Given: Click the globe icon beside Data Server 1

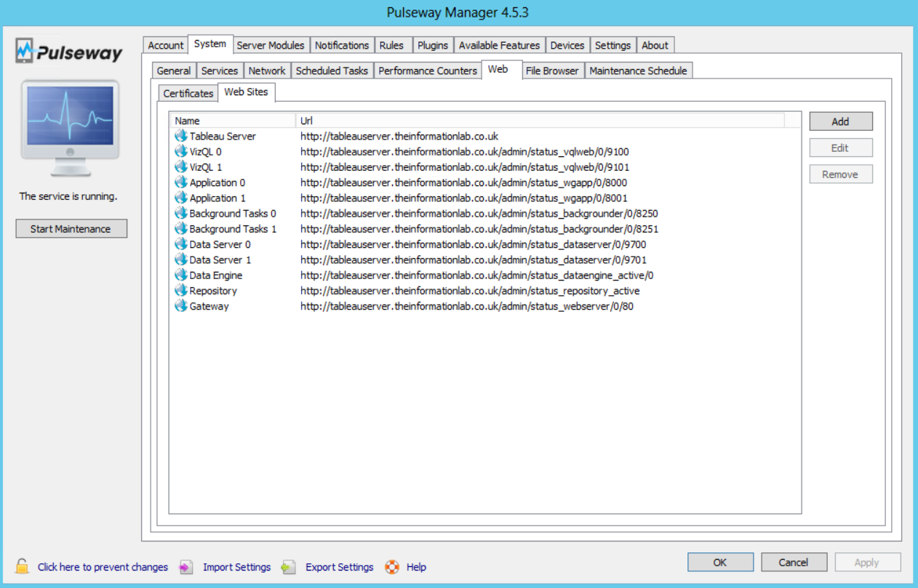Looking at the screenshot, I should (181, 259).
